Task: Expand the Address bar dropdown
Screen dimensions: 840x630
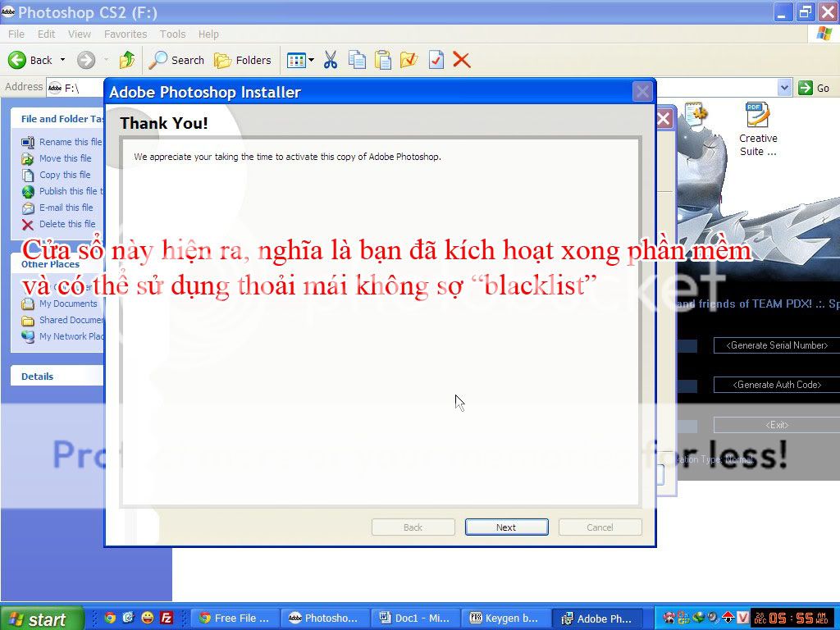Action: (784, 87)
